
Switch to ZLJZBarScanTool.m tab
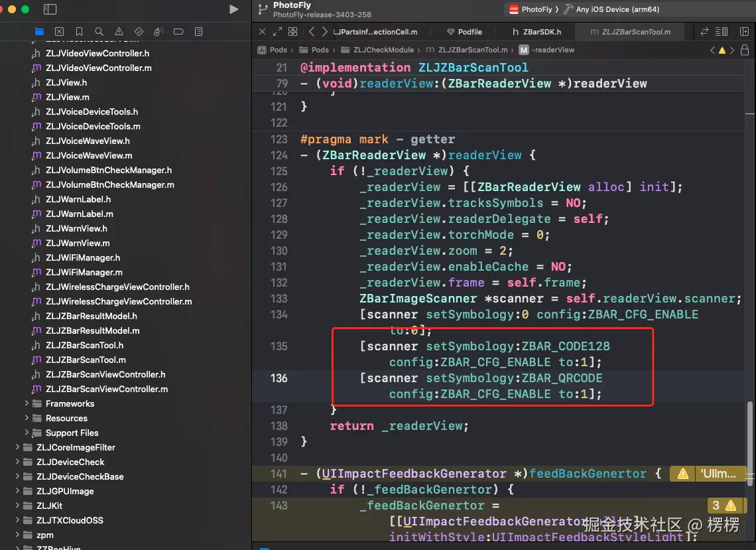click(630, 32)
